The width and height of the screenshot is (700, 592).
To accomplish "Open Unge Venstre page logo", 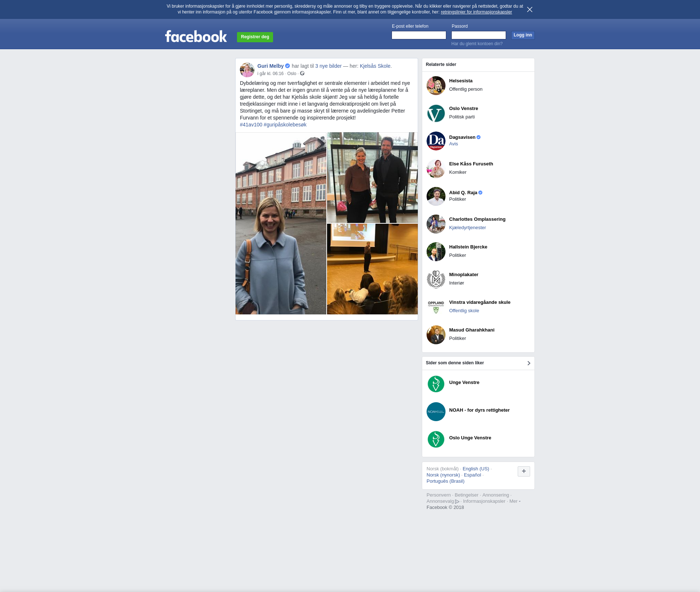I will coord(436,384).
